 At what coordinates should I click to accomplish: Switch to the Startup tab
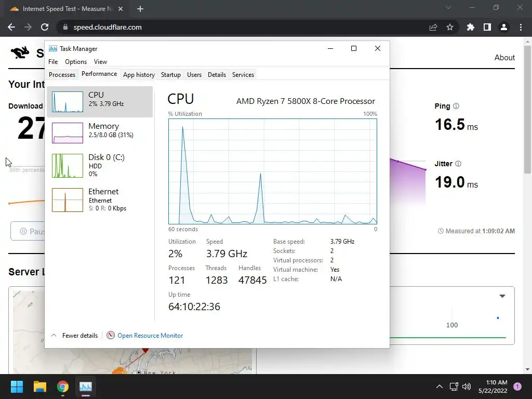pyautogui.click(x=170, y=75)
